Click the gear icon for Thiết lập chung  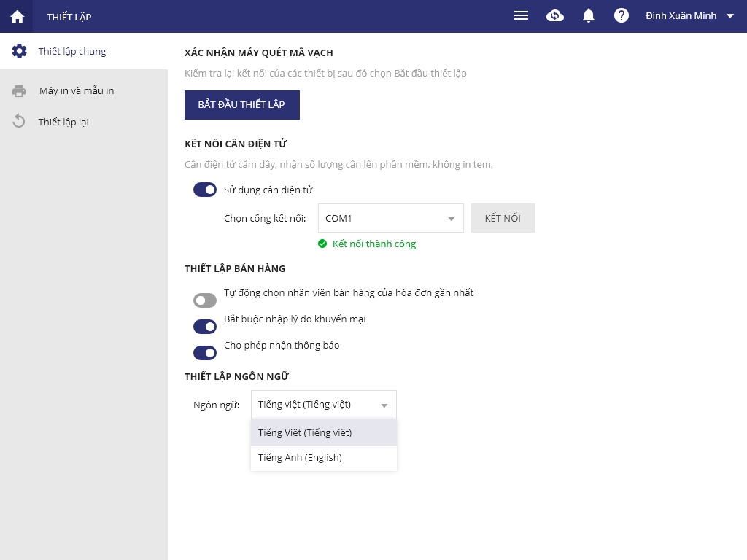click(20, 51)
